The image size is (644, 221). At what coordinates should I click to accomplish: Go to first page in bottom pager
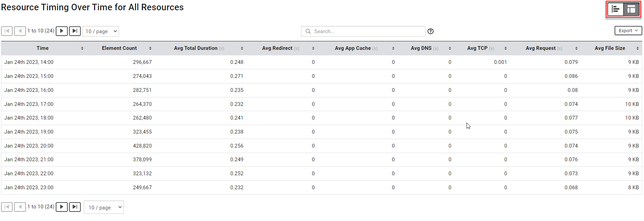(x=7, y=207)
